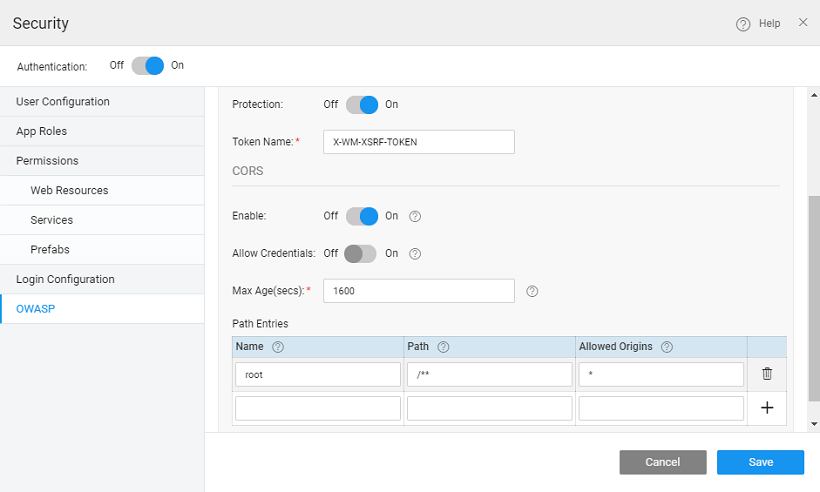Click the Token Name input field
820x492 pixels.
419,142
